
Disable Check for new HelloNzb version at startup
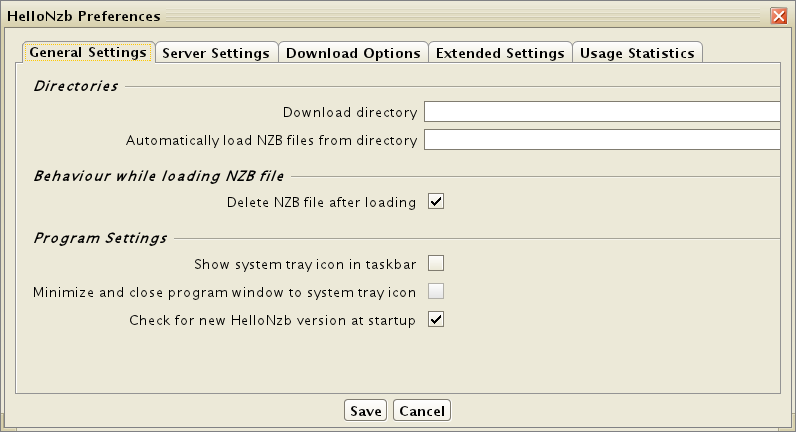[436, 320]
